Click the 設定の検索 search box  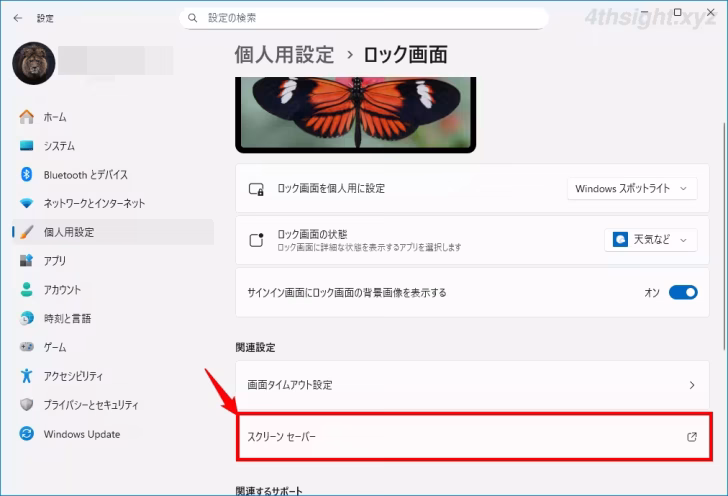(x=363, y=18)
